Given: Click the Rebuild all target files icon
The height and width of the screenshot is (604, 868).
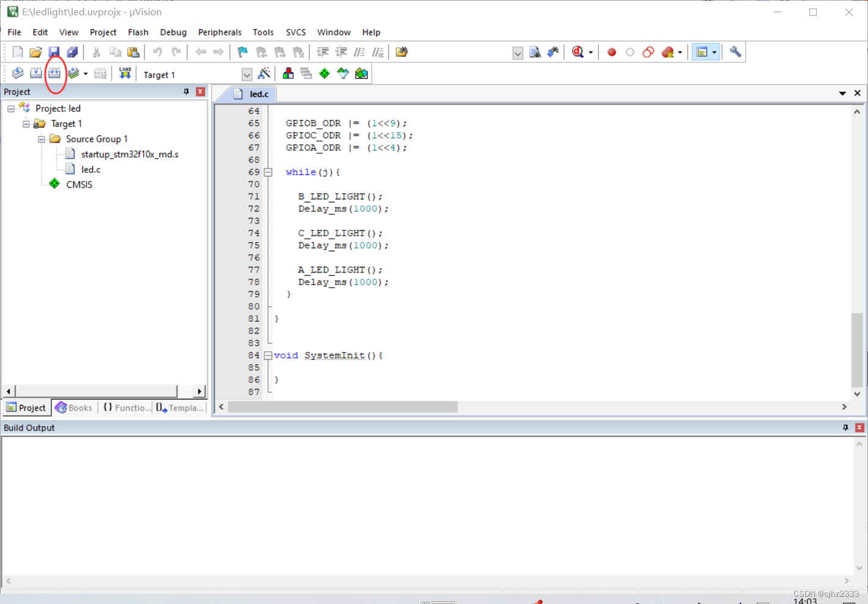Looking at the screenshot, I should click(55, 74).
